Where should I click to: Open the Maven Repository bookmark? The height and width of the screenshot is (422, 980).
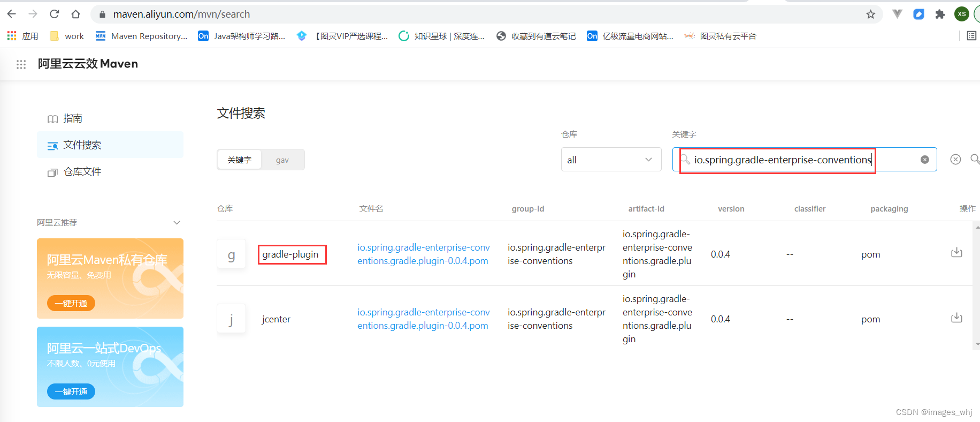point(142,36)
